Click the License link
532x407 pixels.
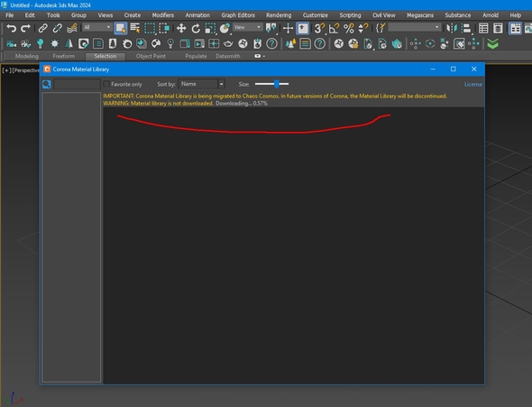coord(473,84)
